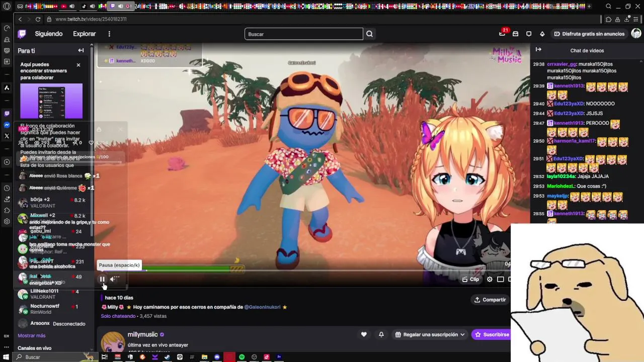
Task: Open the three-dot more menu in Twitch header
Action: pos(109,34)
